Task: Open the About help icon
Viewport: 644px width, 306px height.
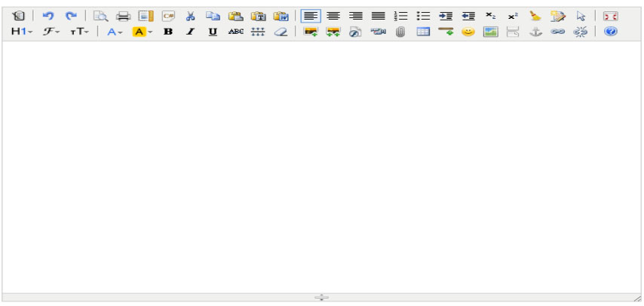Action: (x=610, y=32)
